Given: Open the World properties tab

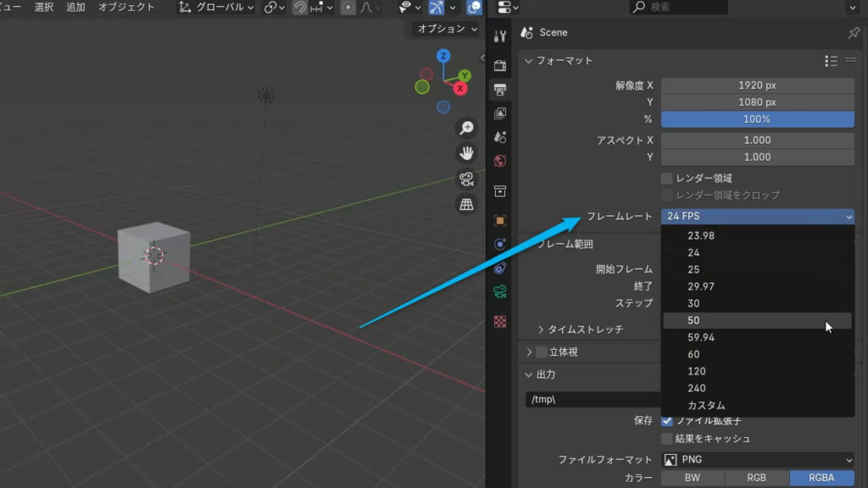Looking at the screenshot, I should pyautogui.click(x=500, y=160).
